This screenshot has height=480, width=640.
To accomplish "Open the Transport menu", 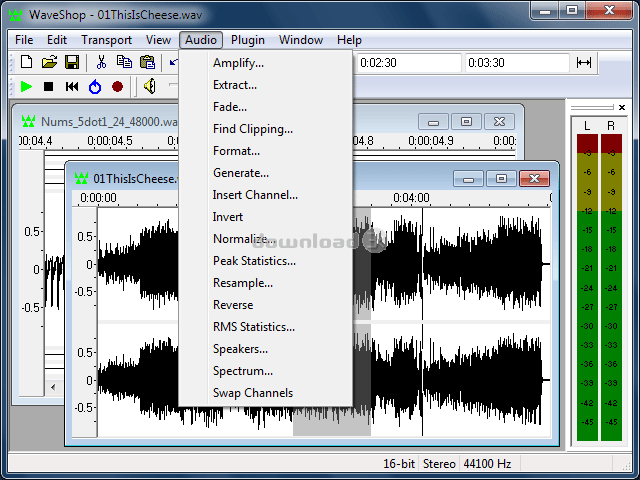I will tap(106, 40).
